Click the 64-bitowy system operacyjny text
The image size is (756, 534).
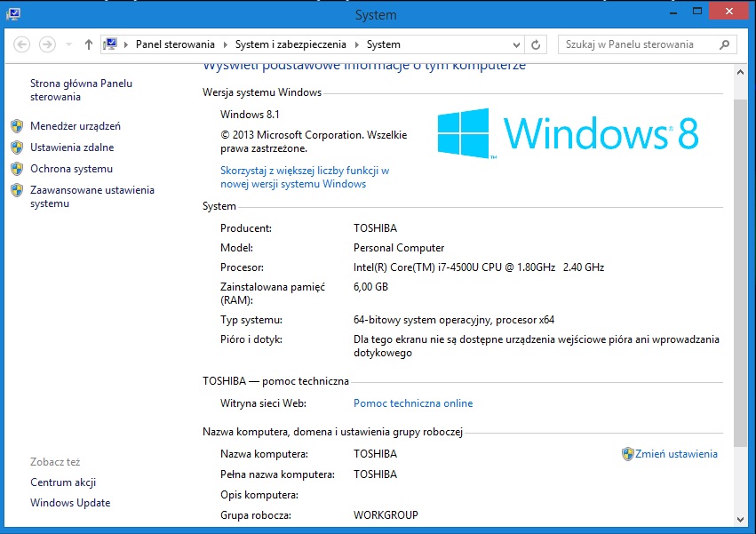[x=454, y=320]
